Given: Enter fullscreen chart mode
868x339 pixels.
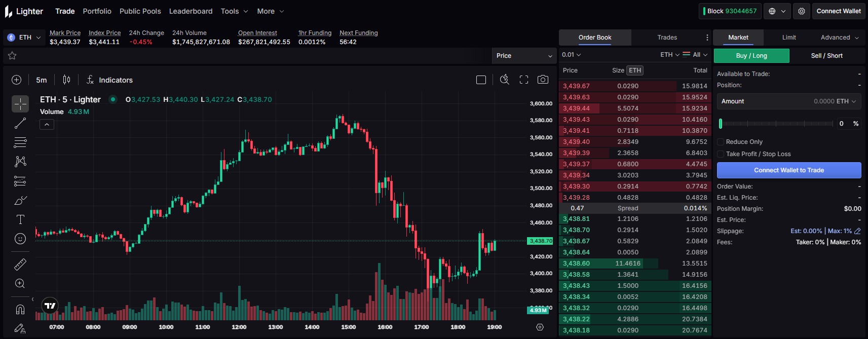Looking at the screenshot, I should [524, 80].
